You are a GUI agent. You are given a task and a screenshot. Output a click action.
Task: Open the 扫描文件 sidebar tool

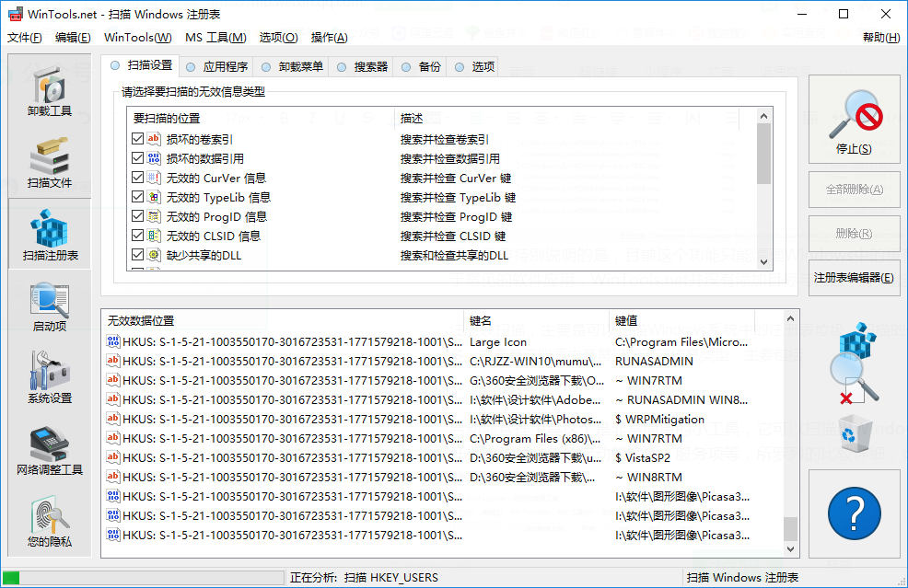tap(50, 163)
